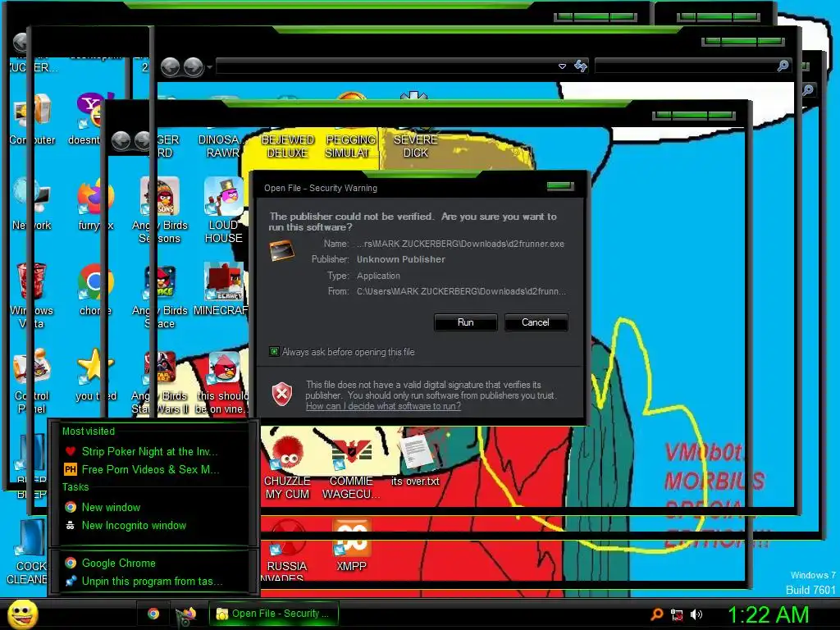The height and width of the screenshot is (630, 840).
Task: Click the explorer address bar refresh button
Action: pyautogui.click(x=580, y=66)
